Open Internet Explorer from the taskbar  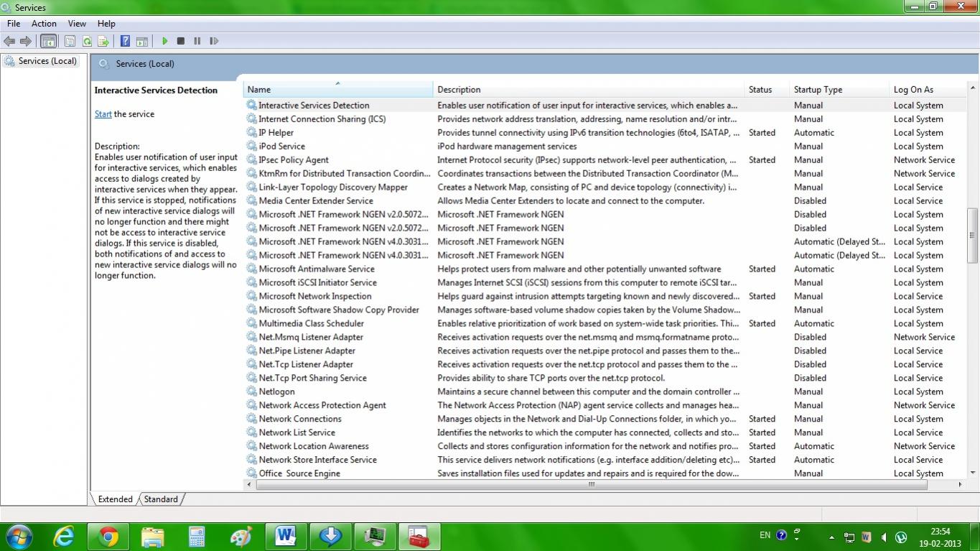click(x=64, y=537)
